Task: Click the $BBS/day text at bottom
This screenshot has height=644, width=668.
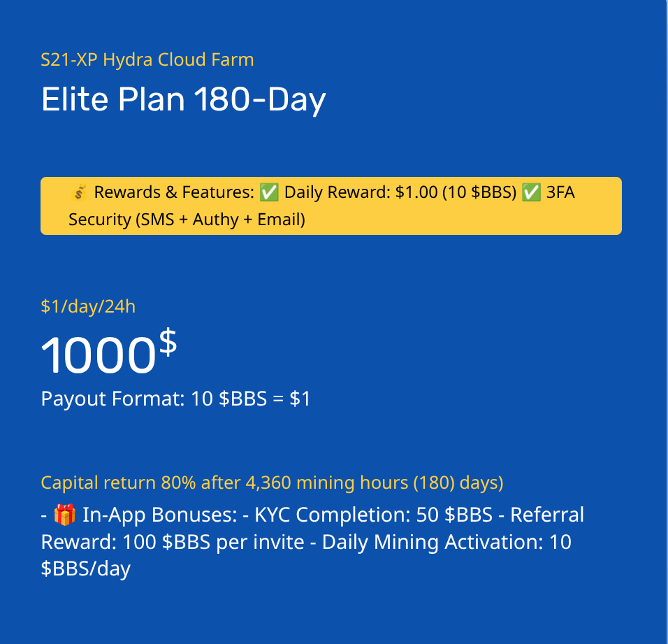Action: 86,569
